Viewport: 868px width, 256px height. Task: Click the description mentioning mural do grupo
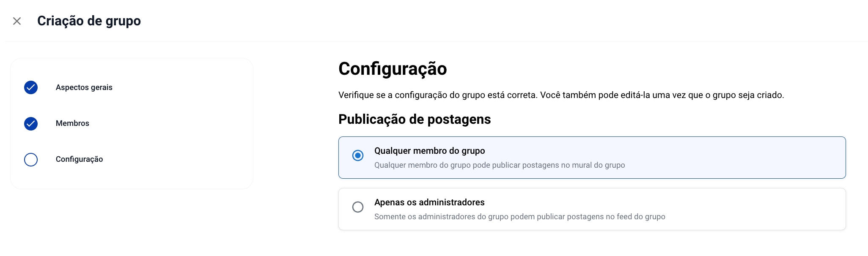(x=499, y=165)
